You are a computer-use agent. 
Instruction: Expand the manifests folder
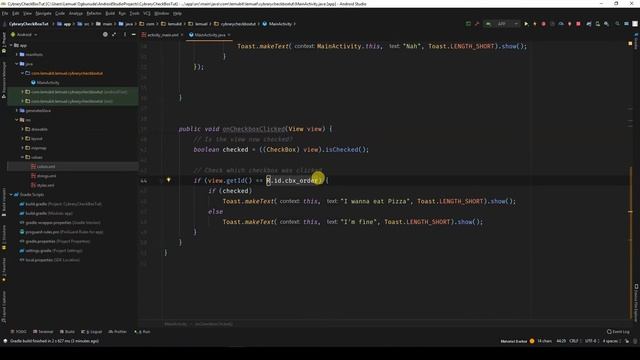click(17, 54)
